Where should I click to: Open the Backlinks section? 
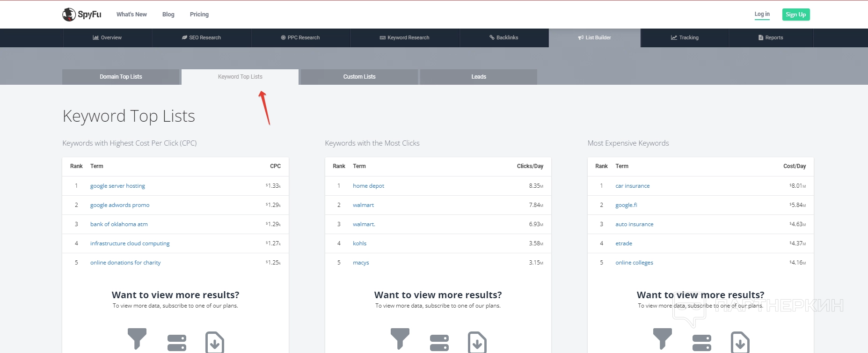tap(504, 37)
